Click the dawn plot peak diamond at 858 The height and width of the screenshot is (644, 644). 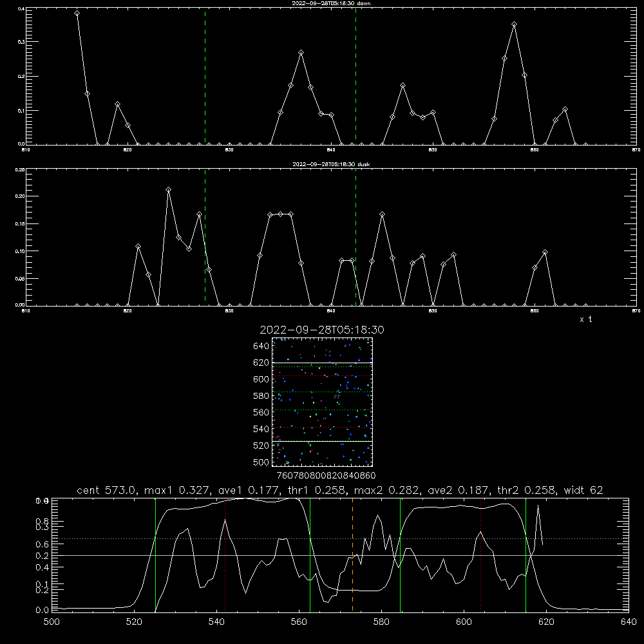[514, 24]
